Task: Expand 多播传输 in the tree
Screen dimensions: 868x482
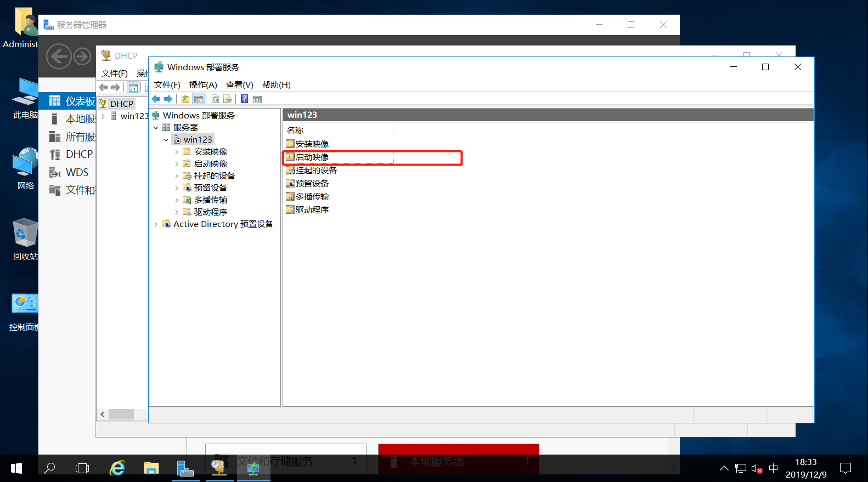Action: click(177, 200)
